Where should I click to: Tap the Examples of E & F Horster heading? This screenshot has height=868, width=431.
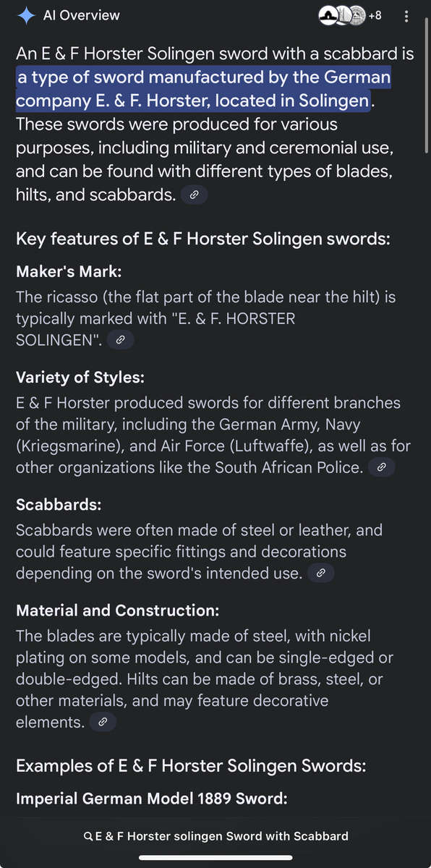191,765
